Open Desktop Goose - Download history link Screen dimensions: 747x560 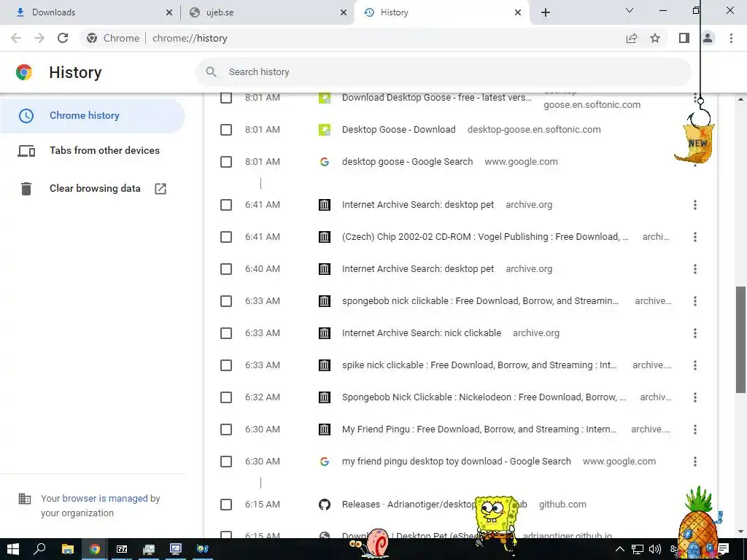coord(399,130)
